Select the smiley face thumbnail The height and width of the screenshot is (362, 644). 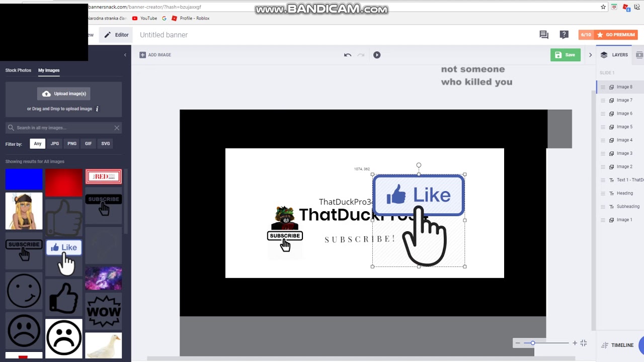[x=24, y=291]
